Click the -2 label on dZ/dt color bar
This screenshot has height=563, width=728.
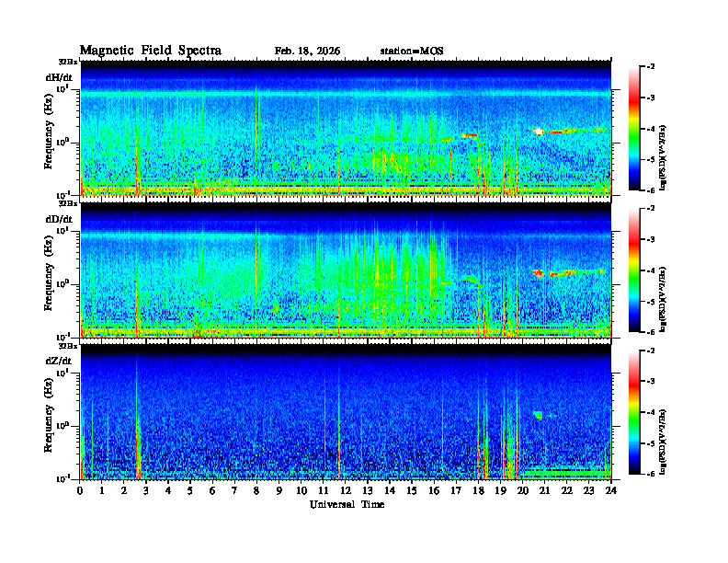coord(651,350)
